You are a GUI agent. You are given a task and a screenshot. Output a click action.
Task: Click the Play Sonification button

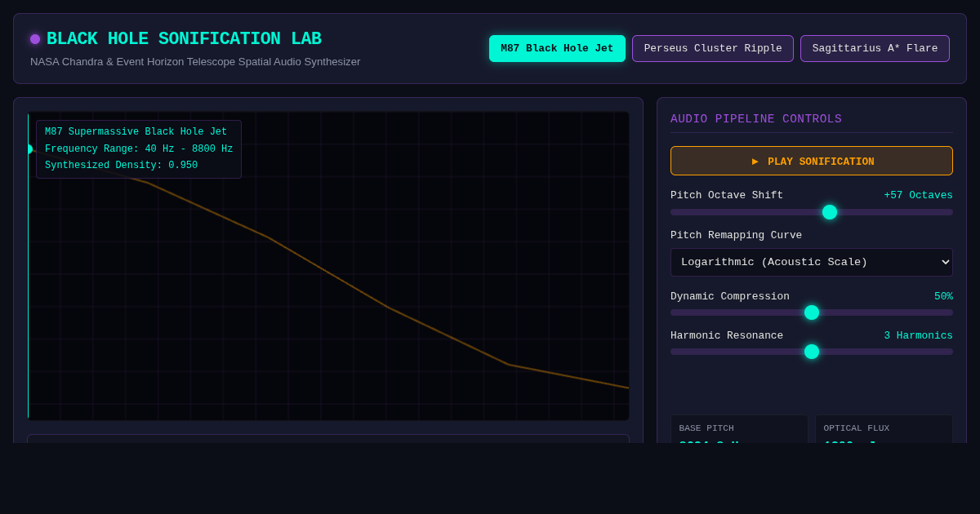(812, 161)
